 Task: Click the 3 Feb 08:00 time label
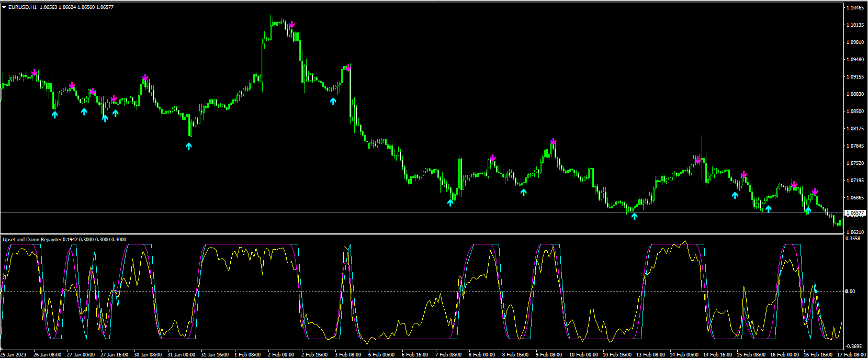click(348, 355)
